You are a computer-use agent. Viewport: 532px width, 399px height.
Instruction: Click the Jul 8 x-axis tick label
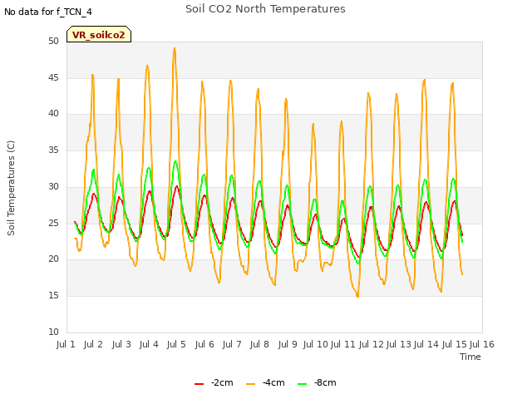tap(259, 344)
